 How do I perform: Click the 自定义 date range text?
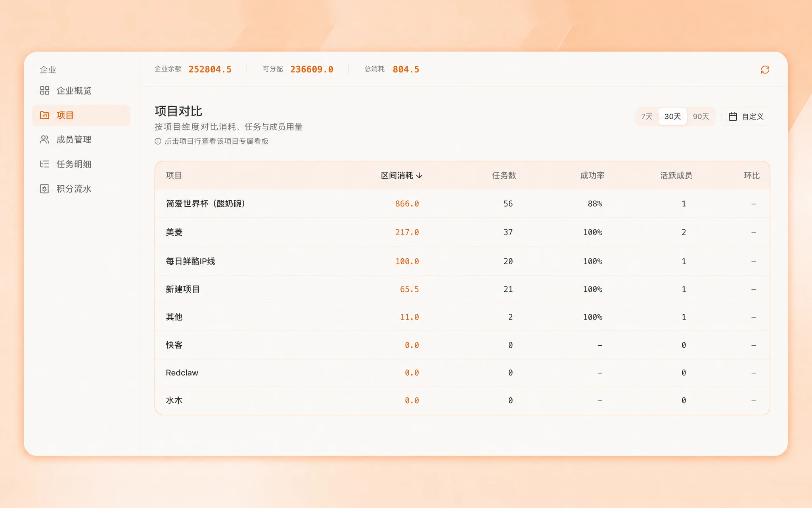click(x=753, y=116)
